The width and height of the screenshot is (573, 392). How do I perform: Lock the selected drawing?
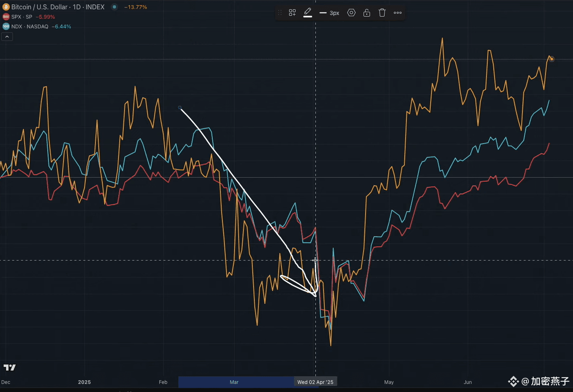367,13
